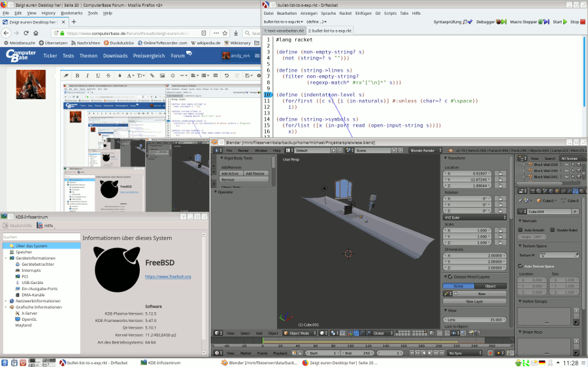
Task: Click Add Passive button in Blender
Action: [x=255, y=174]
